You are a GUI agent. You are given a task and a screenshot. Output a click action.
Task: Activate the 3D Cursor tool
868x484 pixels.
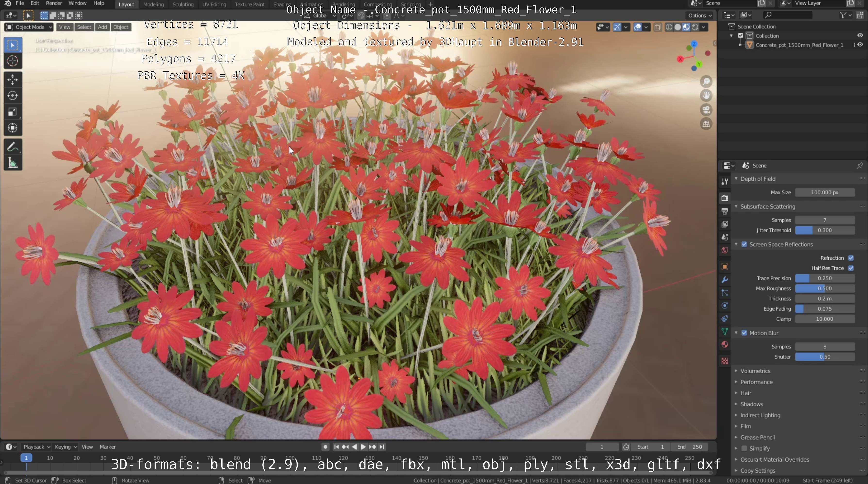(13, 61)
